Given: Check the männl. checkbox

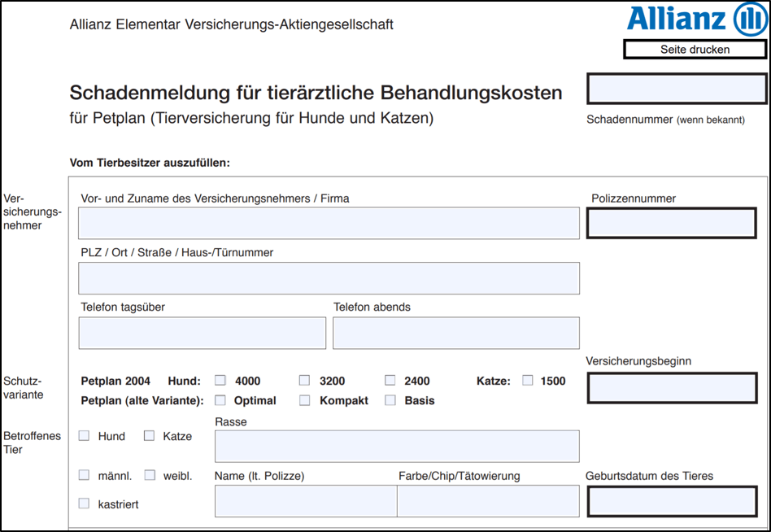Looking at the screenshot, I should (x=84, y=475).
